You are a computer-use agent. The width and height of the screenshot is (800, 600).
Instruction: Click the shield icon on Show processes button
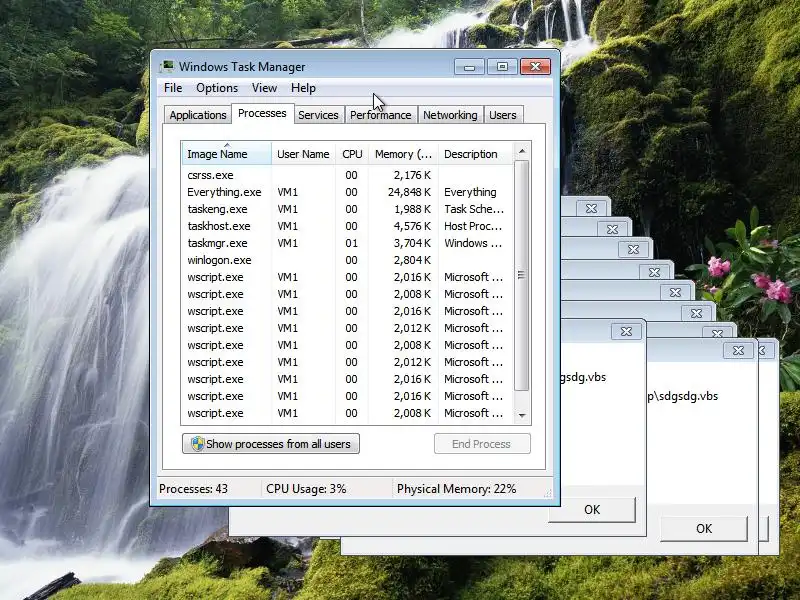[197, 443]
